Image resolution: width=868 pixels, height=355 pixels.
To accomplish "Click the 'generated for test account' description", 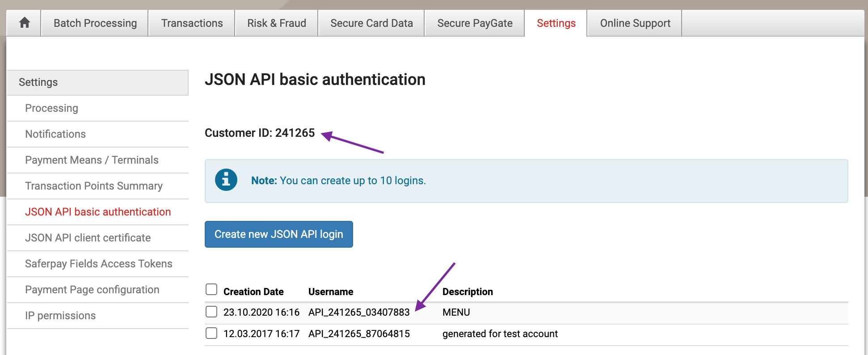I will point(500,334).
